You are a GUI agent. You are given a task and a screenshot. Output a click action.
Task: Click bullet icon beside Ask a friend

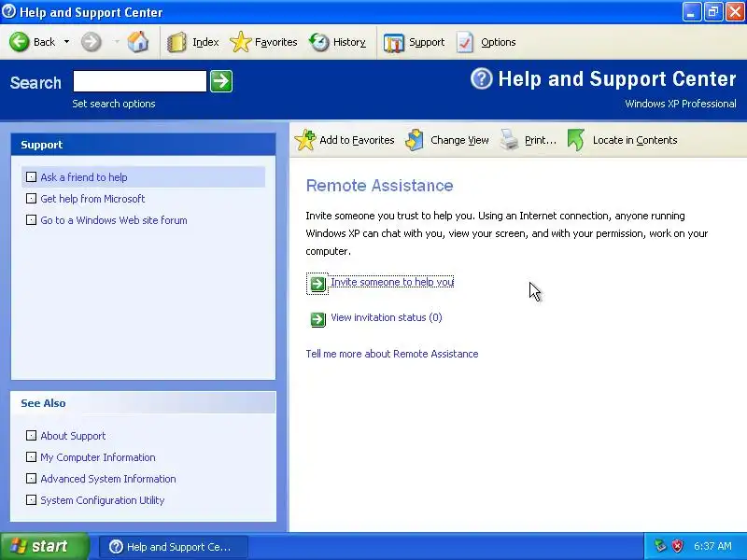(x=31, y=177)
